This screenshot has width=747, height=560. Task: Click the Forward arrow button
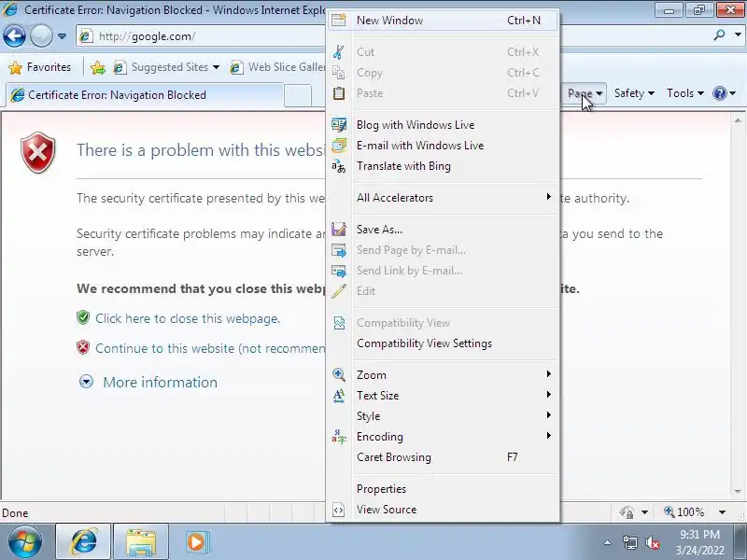41,36
